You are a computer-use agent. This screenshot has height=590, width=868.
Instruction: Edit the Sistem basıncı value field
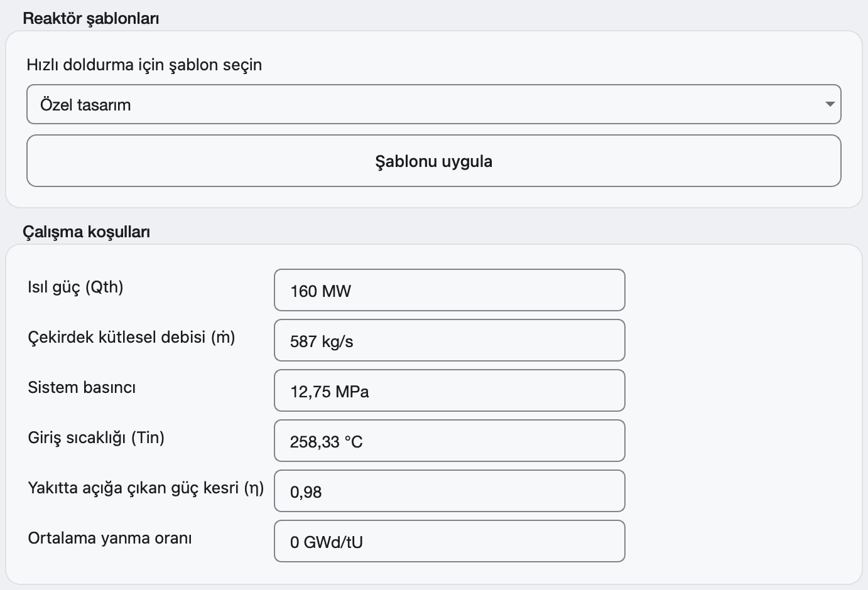pos(450,390)
